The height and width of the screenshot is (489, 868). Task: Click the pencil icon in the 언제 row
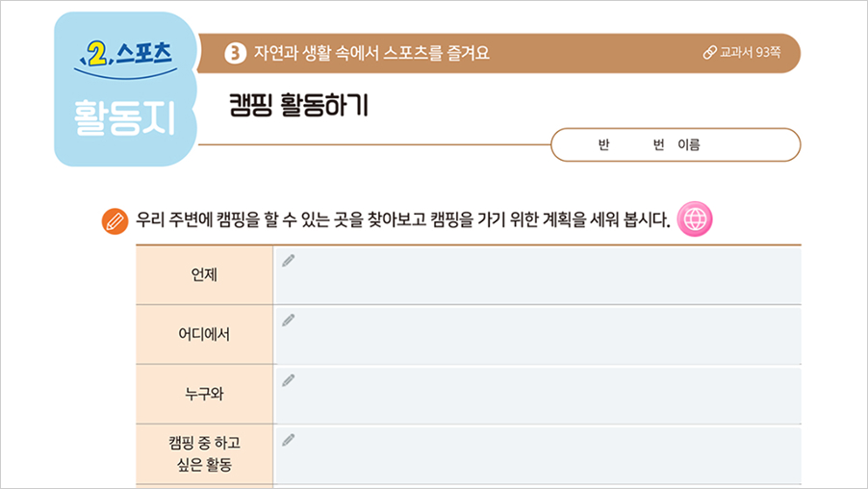point(289,260)
